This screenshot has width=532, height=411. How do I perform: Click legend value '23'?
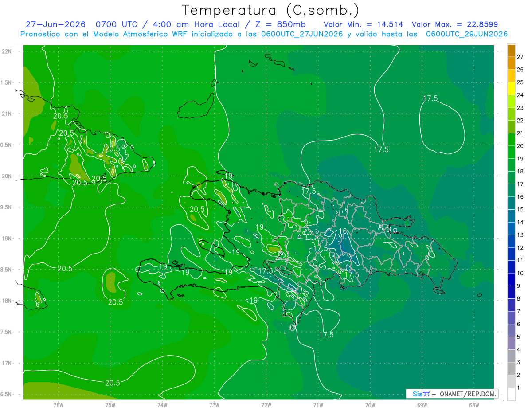(520, 108)
